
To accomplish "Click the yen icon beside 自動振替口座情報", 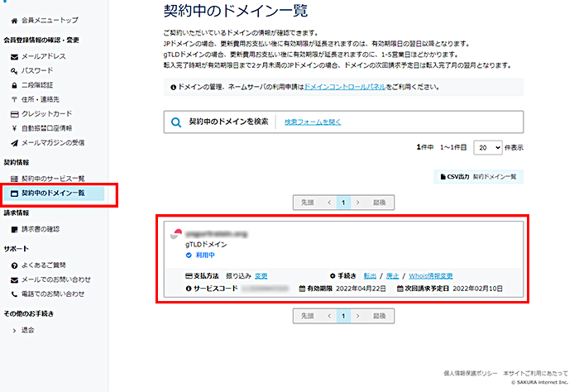I will [14, 128].
